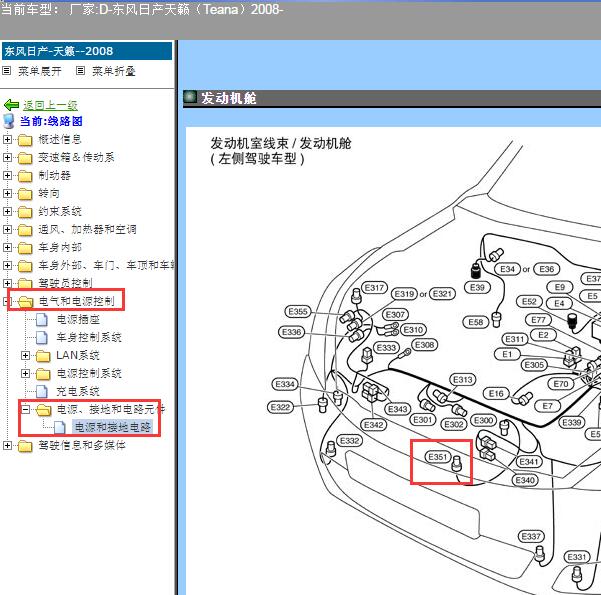The height and width of the screenshot is (595, 601).
Task: Click the E331 connector label
Action: [x=577, y=557]
